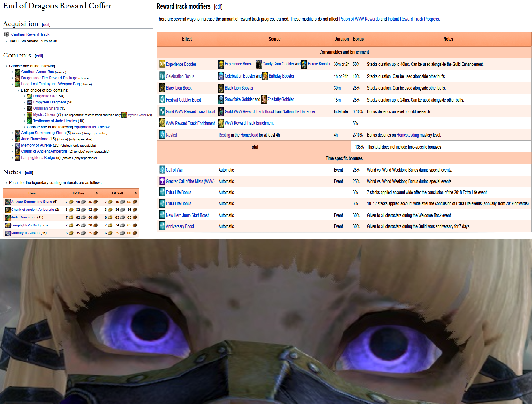Open the WvW Reward Track Enrichment effect link
Viewport: 532px width, 404px height.
click(x=190, y=123)
